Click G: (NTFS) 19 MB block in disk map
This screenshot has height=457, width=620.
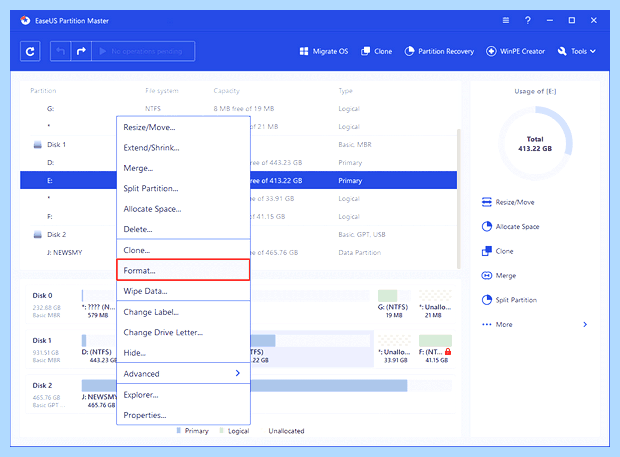point(394,304)
